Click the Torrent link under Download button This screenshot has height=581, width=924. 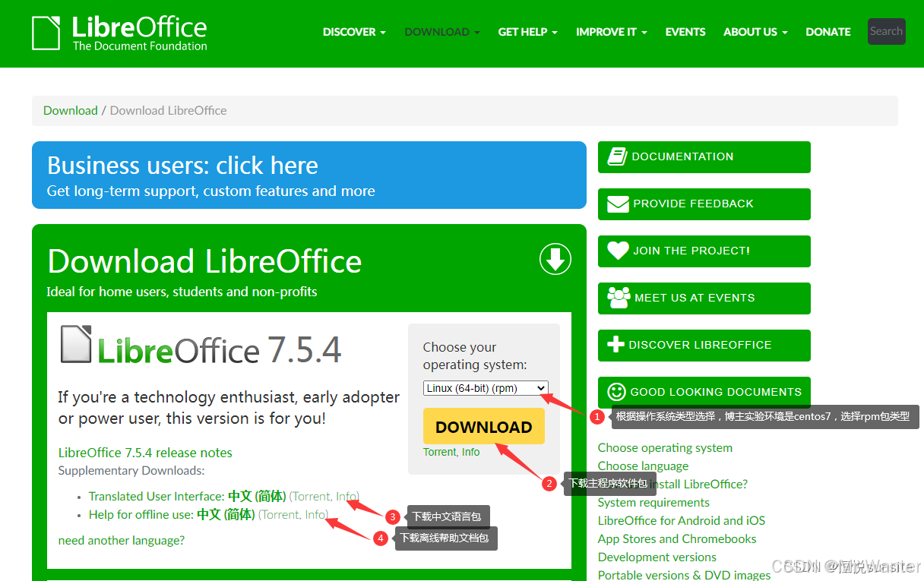pyautogui.click(x=439, y=452)
